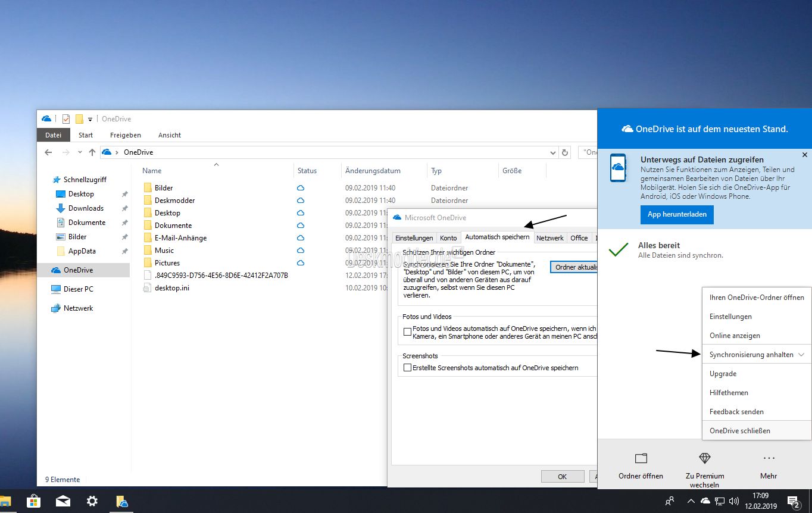Open the Start ribbon tab
The image size is (812, 513).
tap(86, 135)
